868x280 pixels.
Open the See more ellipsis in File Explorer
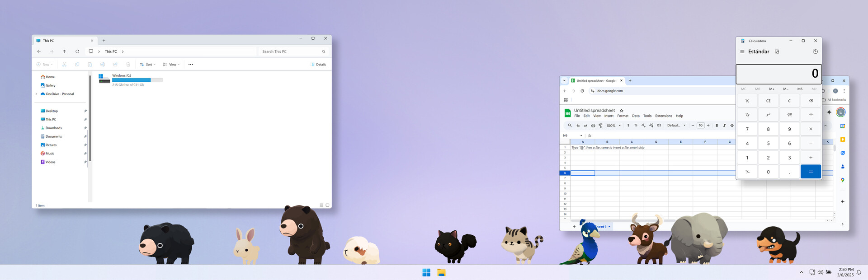point(191,65)
